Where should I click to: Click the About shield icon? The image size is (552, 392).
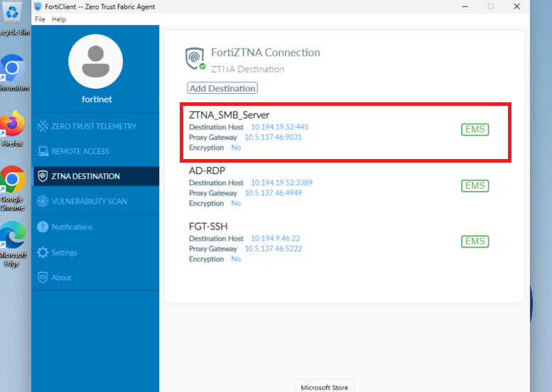43,278
